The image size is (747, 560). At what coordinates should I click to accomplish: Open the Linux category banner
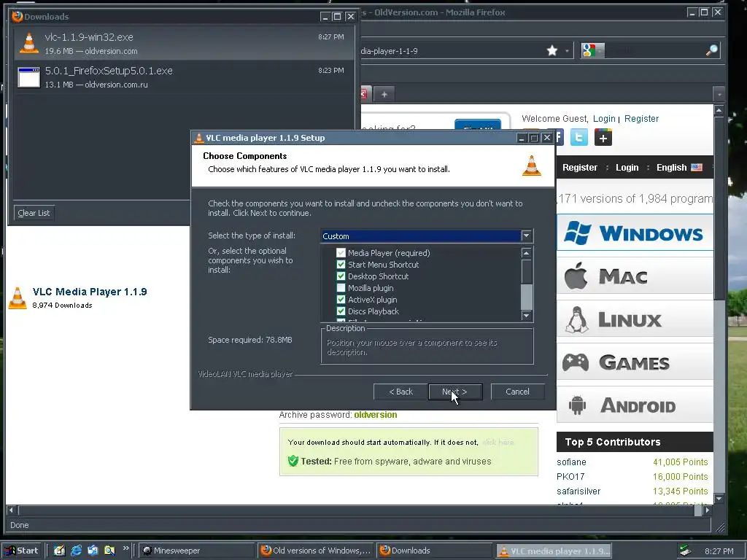635,319
